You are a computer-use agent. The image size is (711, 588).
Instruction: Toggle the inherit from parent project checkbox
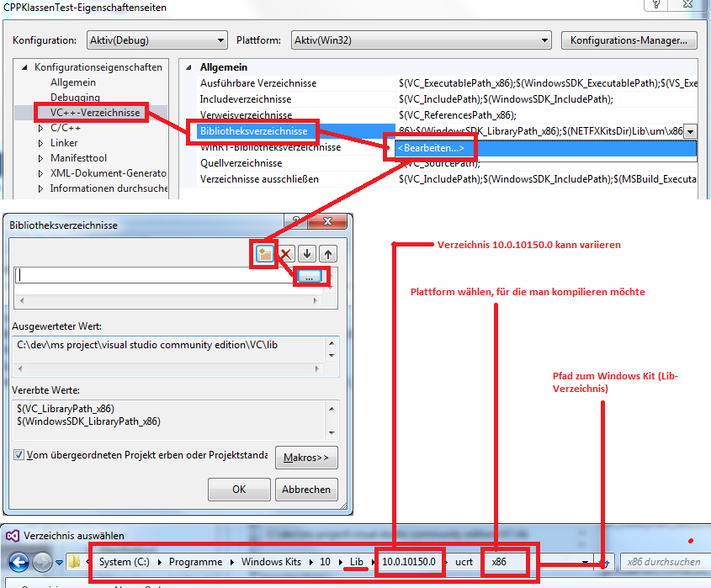point(19,455)
